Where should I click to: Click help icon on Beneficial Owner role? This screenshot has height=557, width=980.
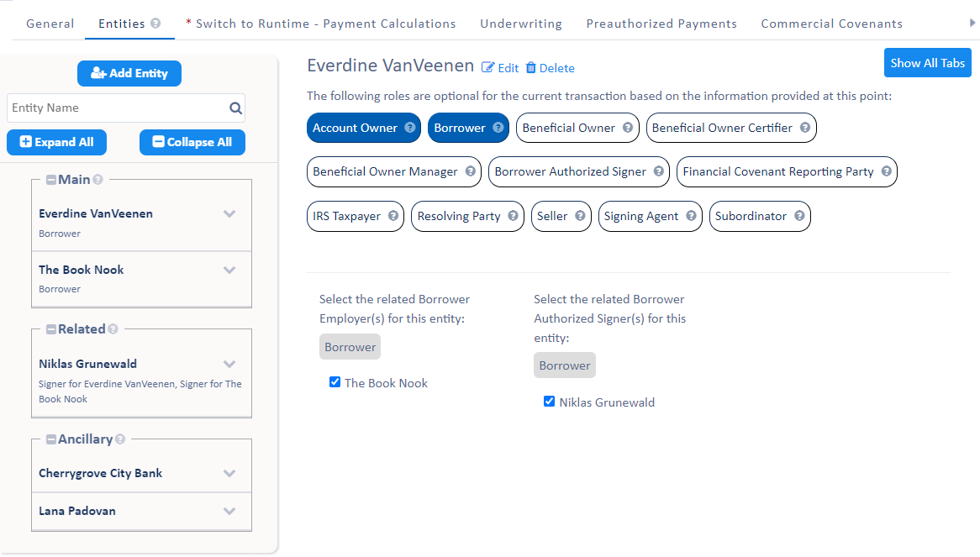point(627,128)
